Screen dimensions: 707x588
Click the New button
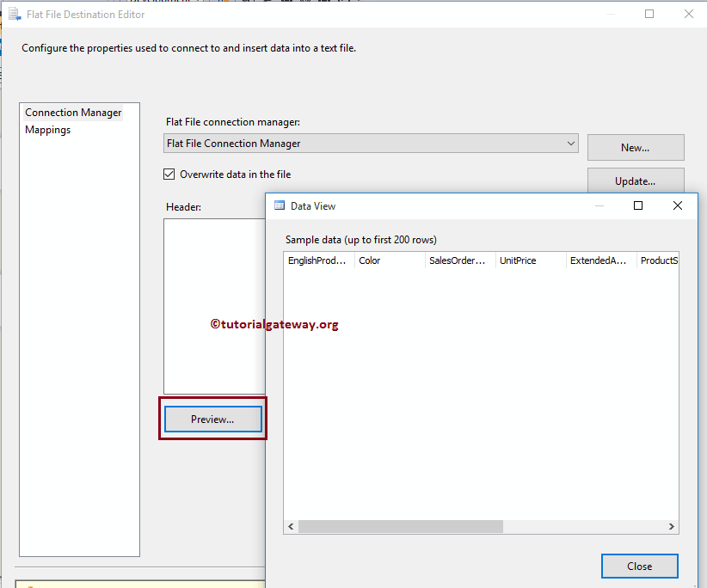[x=636, y=147]
